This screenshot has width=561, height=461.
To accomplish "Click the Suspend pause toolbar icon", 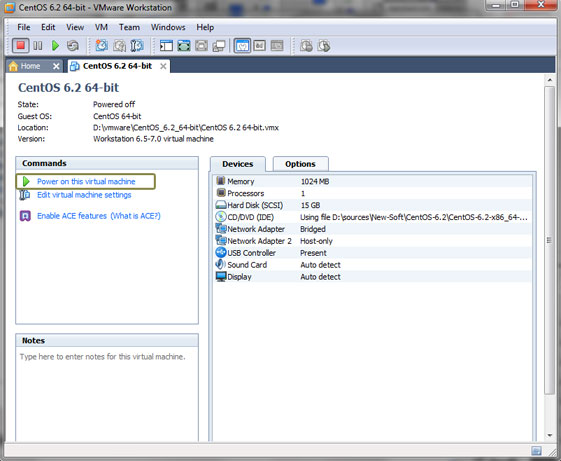I will [x=38, y=45].
